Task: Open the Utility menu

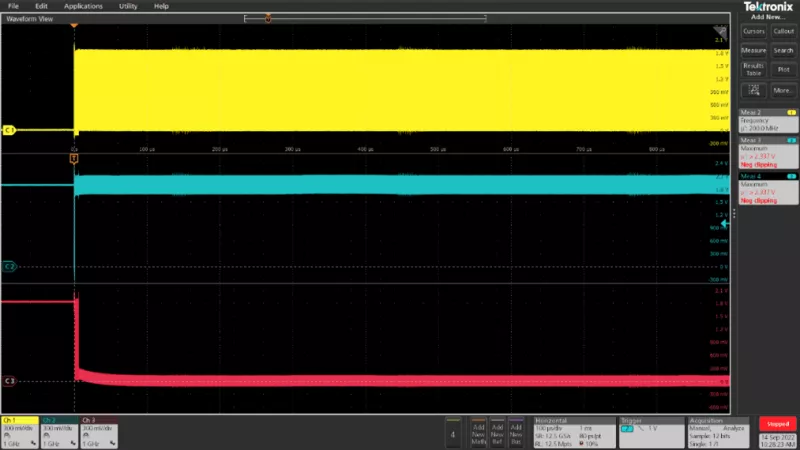Action: click(127, 6)
